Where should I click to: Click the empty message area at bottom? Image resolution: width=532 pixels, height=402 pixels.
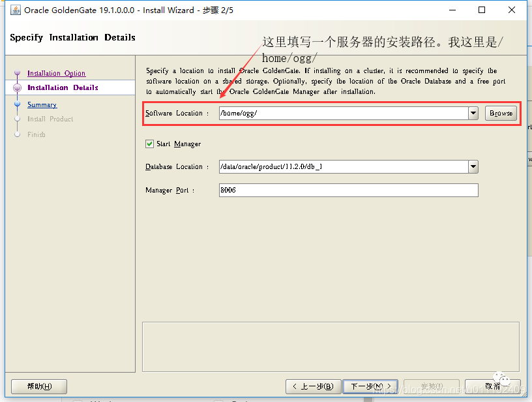(x=331, y=347)
